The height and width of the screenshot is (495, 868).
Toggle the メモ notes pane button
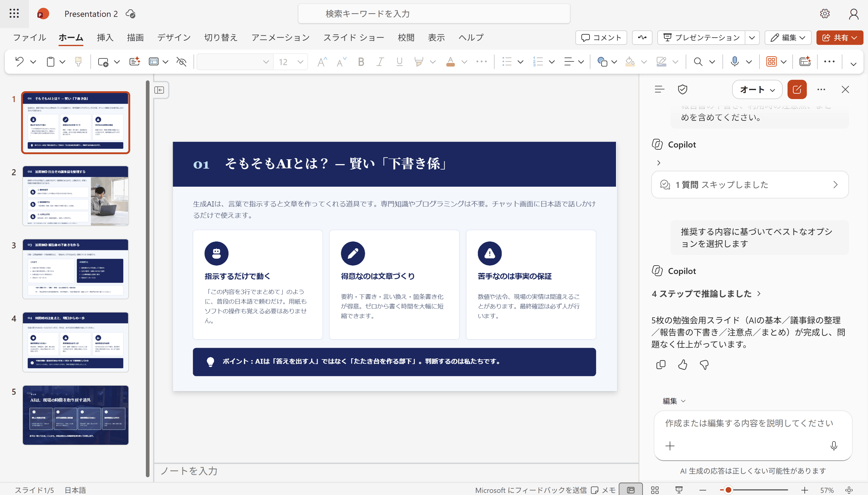pyautogui.click(x=603, y=490)
